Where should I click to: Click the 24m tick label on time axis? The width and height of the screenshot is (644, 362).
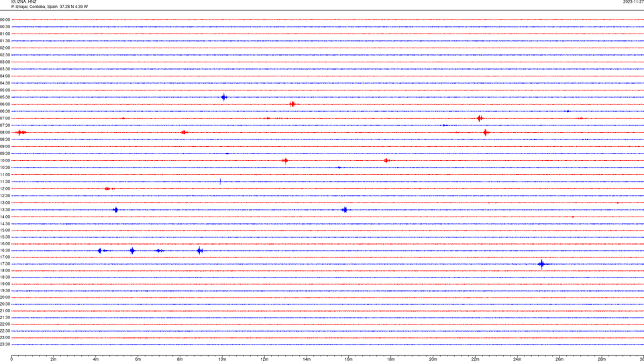click(x=517, y=359)
